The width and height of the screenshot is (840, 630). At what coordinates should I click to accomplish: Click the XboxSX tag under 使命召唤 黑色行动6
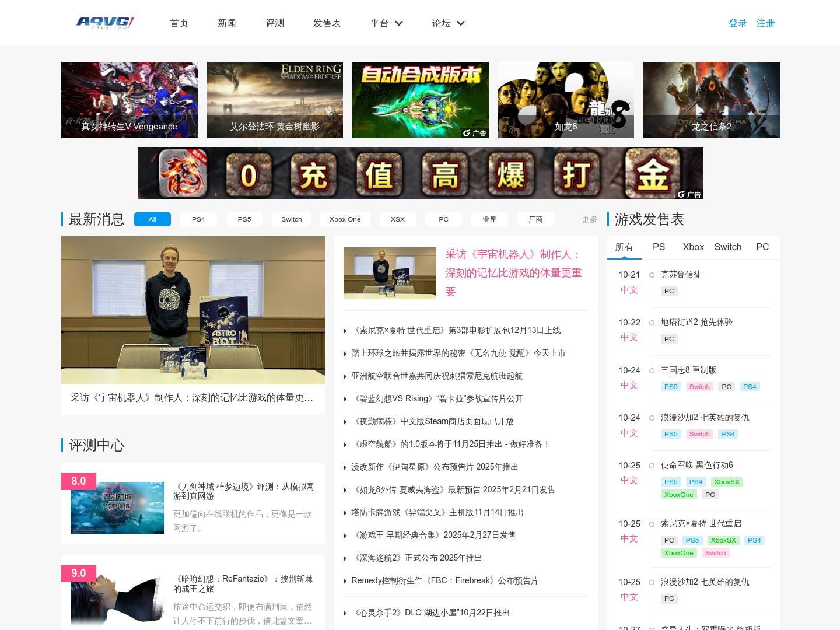[727, 482]
